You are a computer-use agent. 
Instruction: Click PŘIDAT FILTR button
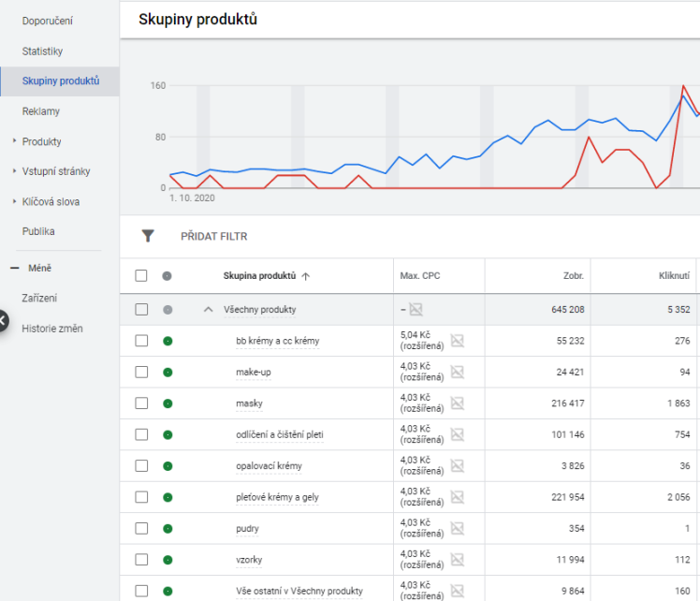[214, 236]
